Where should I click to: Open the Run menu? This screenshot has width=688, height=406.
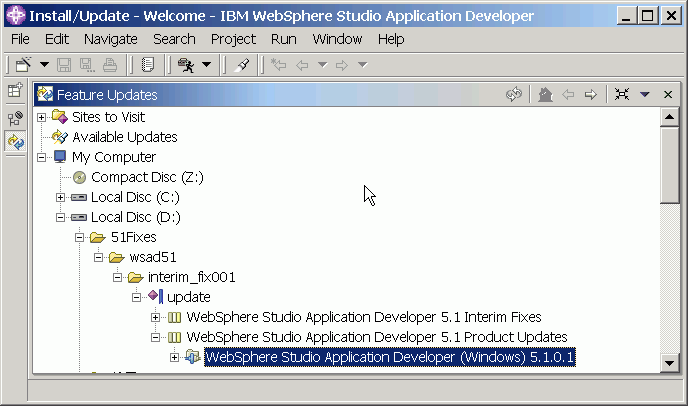[x=283, y=39]
